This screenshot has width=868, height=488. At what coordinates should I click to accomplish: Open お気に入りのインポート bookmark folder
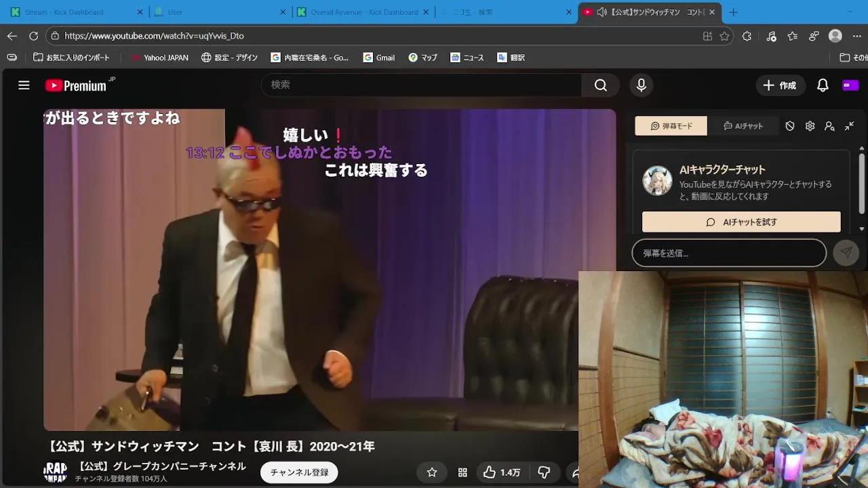pos(71,58)
